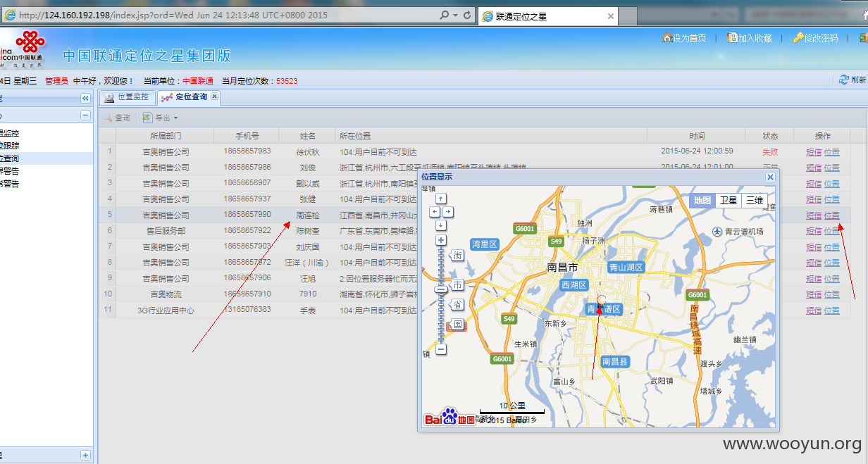The image size is (868, 464).
Task: Select the 吉奥物流 department cell
Action: click(x=166, y=294)
